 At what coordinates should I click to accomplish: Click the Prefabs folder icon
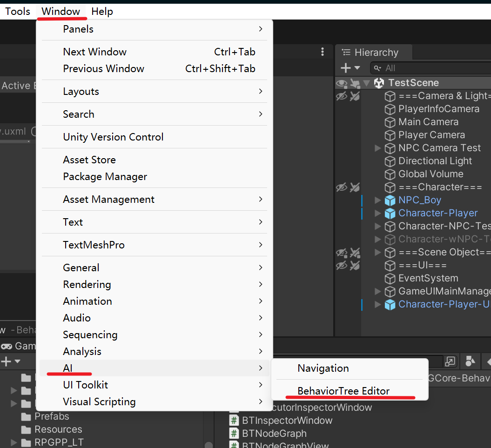coord(27,416)
